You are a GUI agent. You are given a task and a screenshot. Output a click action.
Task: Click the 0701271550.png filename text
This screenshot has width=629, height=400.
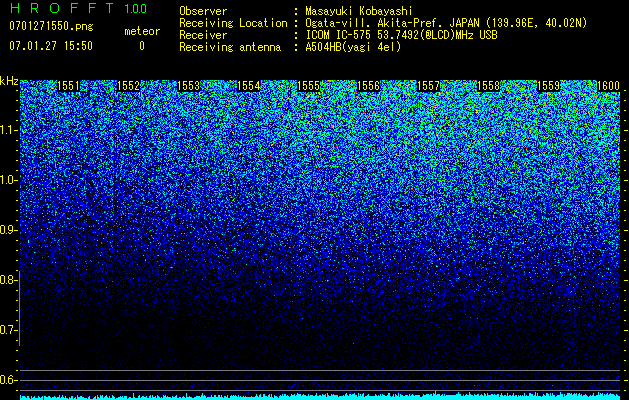[51, 26]
